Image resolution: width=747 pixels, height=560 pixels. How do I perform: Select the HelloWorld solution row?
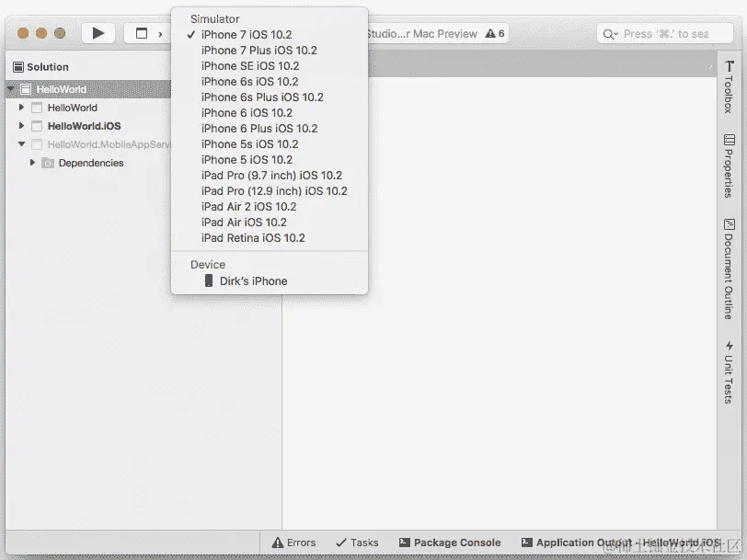point(88,89)
